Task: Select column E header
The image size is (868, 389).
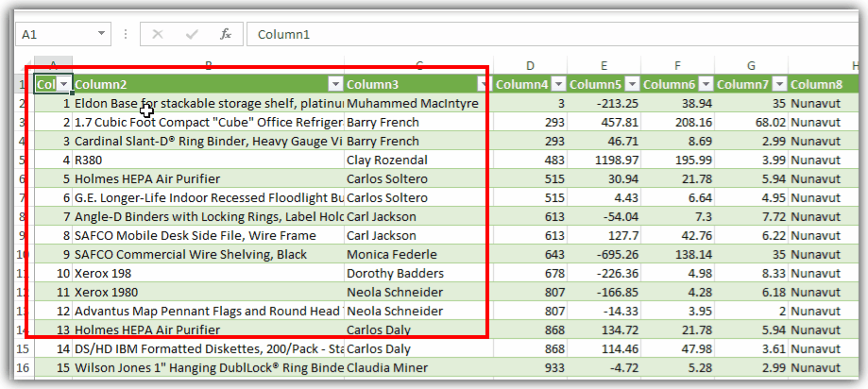Action: [x=604, y=66]
